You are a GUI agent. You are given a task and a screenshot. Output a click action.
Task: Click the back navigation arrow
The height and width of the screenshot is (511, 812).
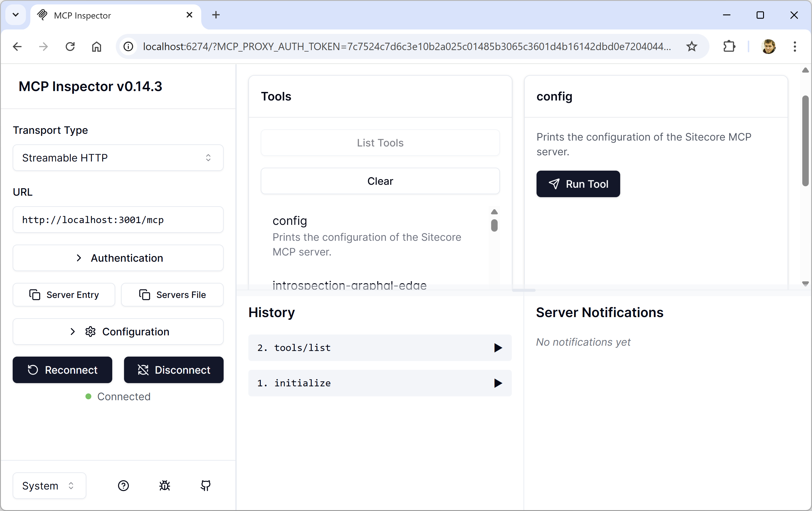click(x=17, y=47)
